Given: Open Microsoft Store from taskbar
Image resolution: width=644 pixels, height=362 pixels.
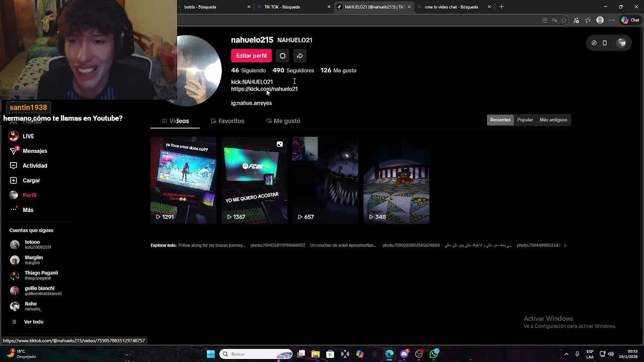Looking at the screenshot, I should click(x=330, y=354).
